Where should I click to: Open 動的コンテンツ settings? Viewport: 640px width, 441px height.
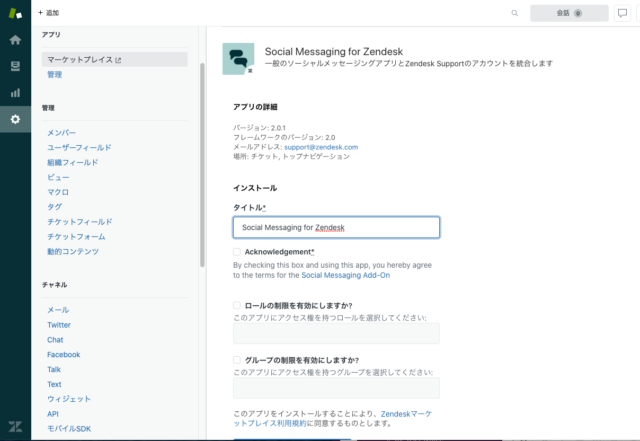coord(73,251)
